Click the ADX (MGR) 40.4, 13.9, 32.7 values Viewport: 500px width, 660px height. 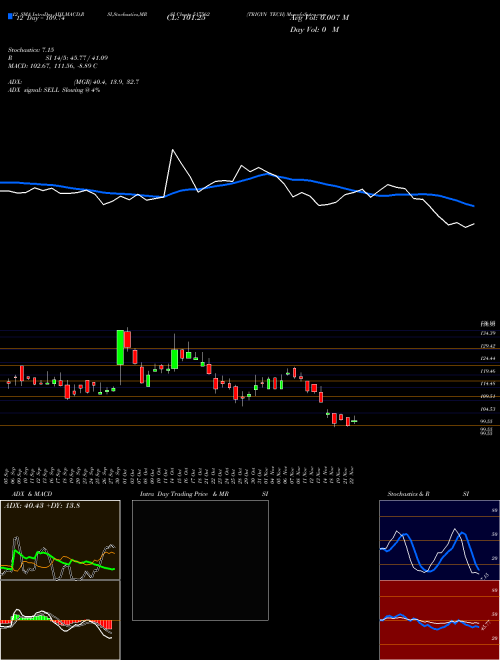[x=106, y=82]
